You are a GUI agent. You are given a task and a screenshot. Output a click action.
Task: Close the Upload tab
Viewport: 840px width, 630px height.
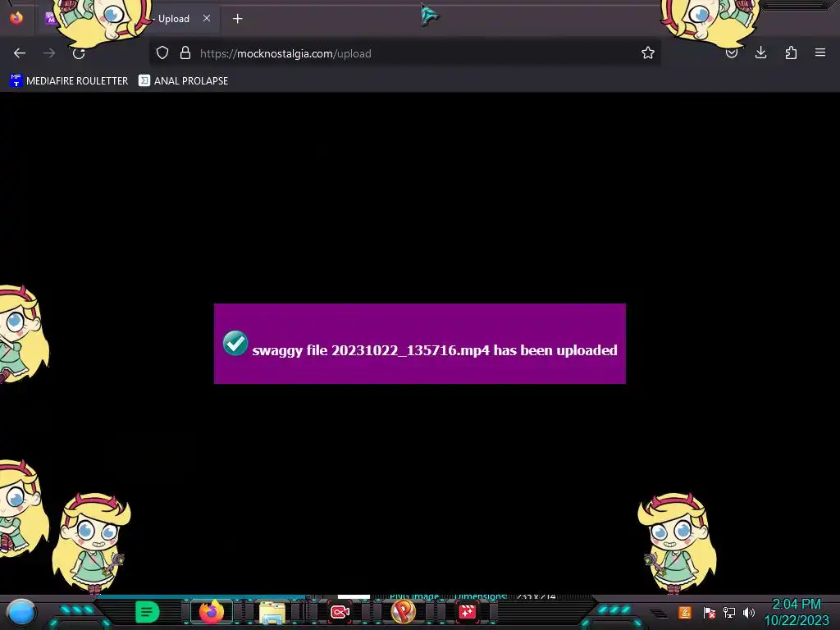207,19
